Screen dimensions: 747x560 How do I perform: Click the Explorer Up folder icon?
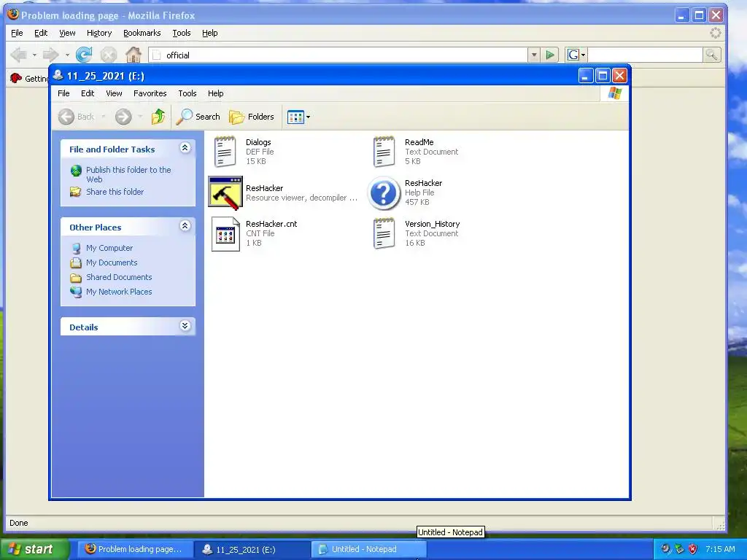pos(158,117)
